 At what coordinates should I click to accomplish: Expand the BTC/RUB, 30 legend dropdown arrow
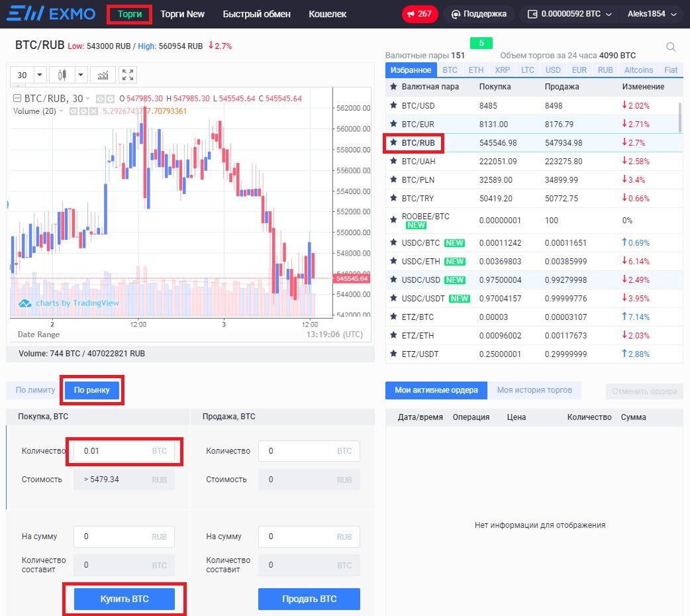pos(87,99)
